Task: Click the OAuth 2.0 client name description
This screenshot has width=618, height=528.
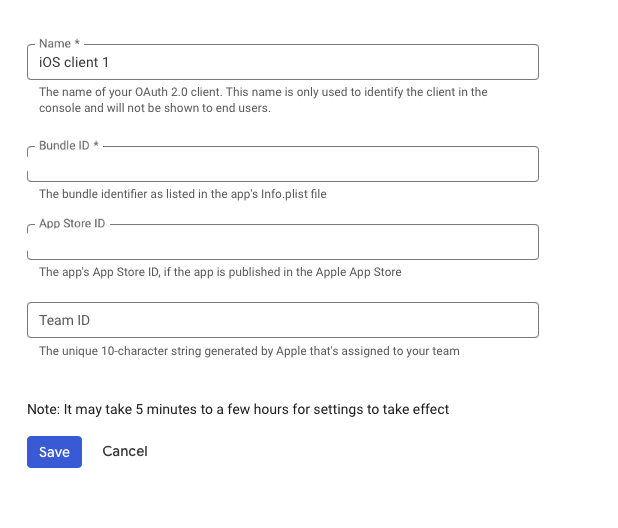Action: [x=263, y=92]
